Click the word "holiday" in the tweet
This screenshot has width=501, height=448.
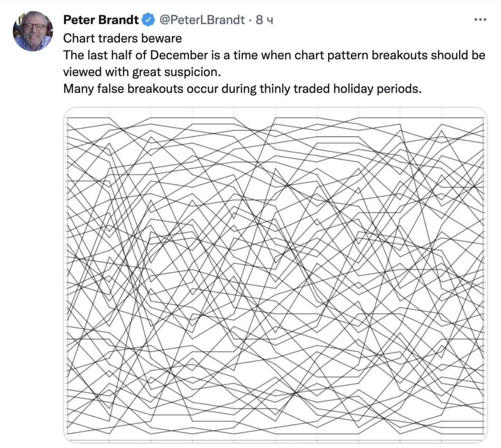pyautogui.click(x=353, y=89)
